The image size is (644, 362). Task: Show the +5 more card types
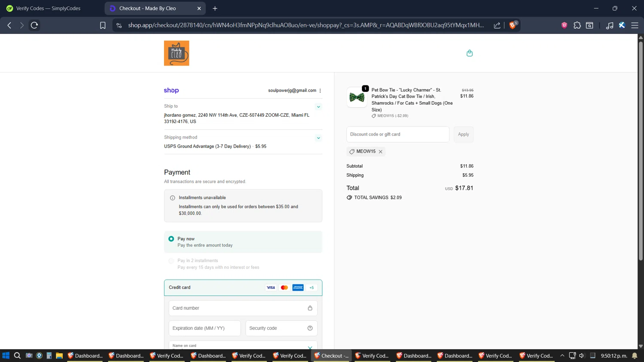(x=312, y=288)
